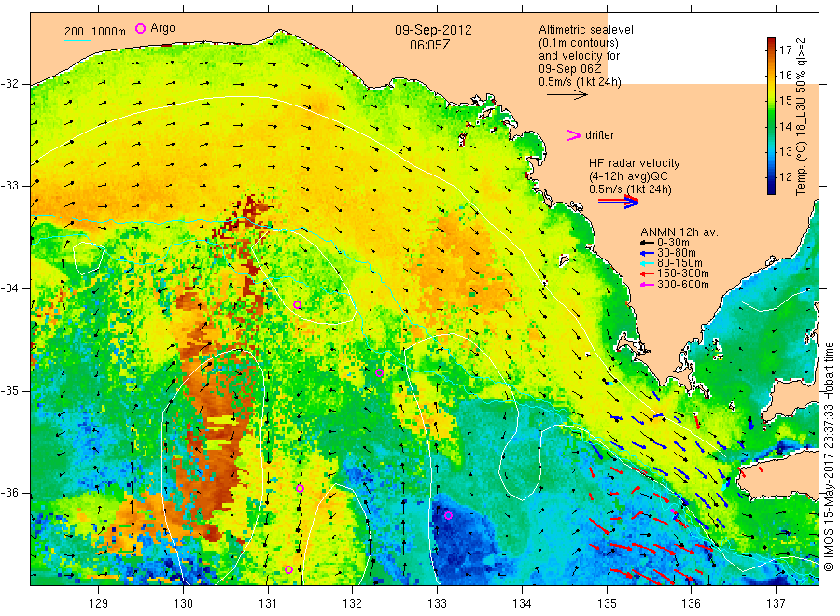
Task: Click the magenta drifter chevron symbol
Action: click(x=574, y=135)
